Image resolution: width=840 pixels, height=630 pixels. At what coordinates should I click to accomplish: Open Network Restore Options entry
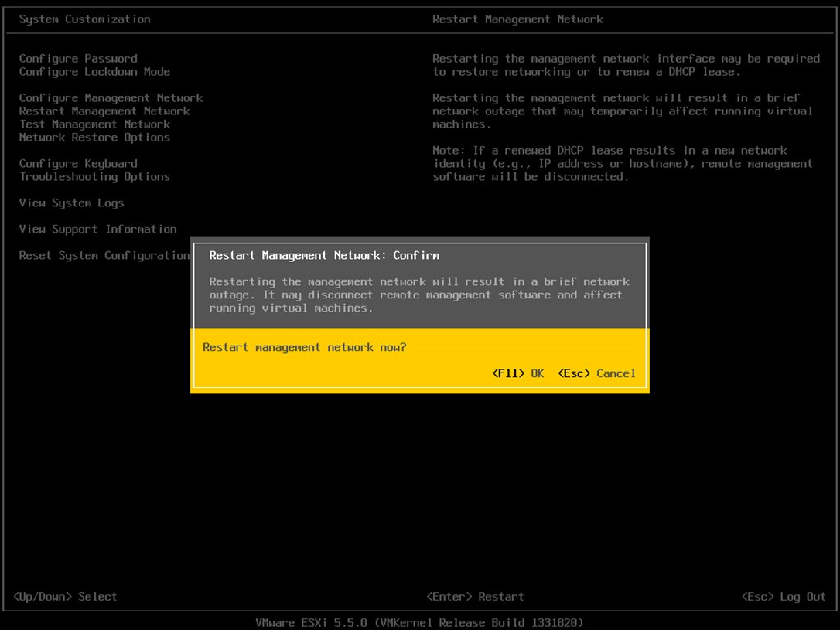tap(94, 137)
